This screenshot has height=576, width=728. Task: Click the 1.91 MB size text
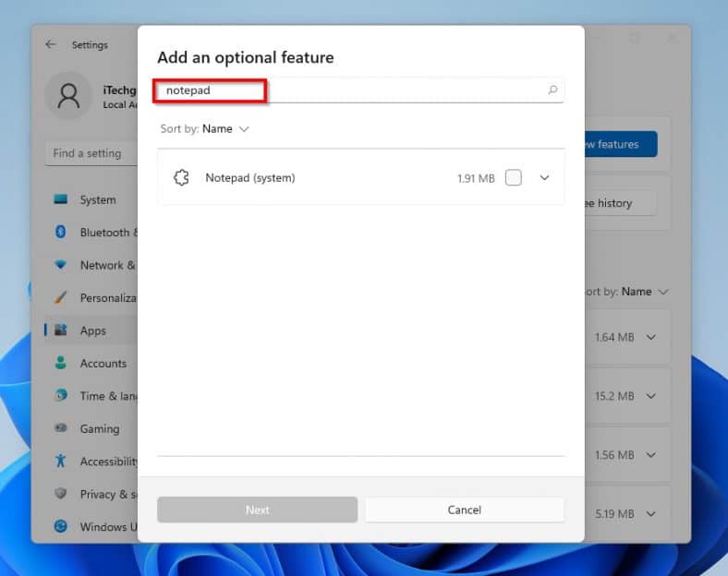[476, 178]
